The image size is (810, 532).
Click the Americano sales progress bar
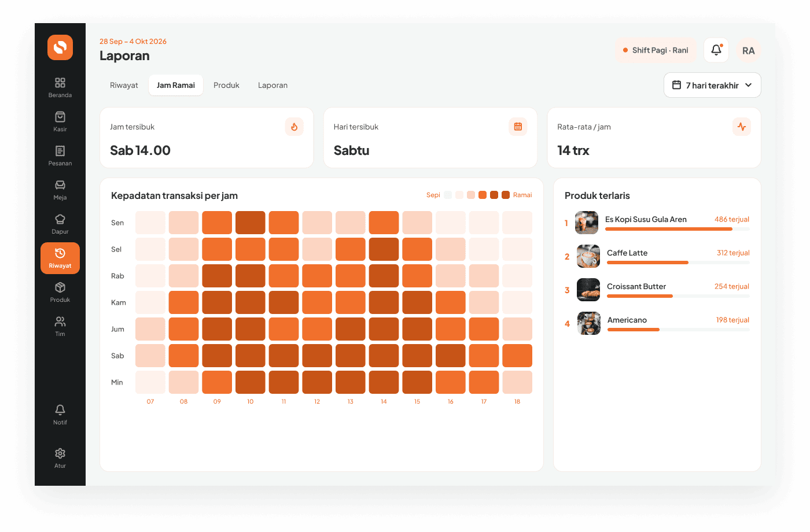click(679, 330)
